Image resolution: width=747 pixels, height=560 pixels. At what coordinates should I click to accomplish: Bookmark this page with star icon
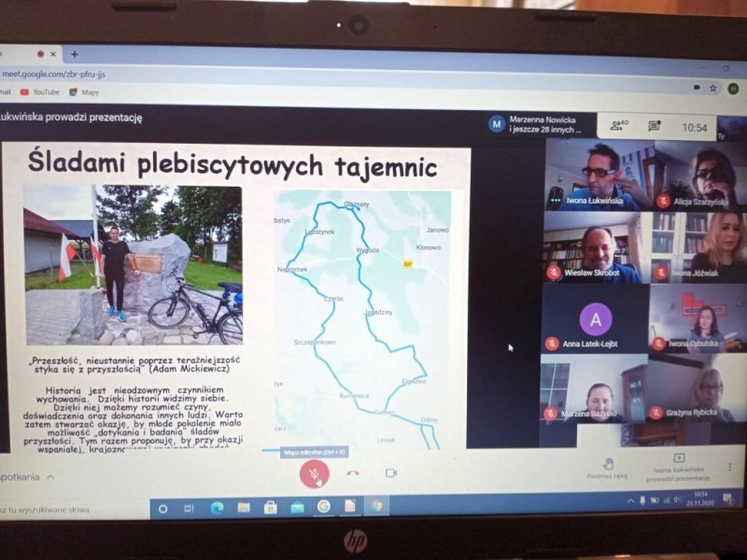click(713, 88)
